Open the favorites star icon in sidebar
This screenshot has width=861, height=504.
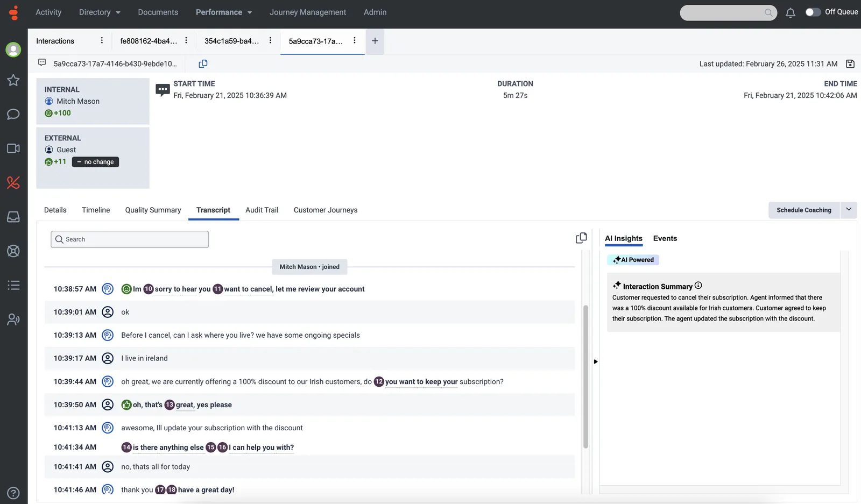(x=13, y=81)
